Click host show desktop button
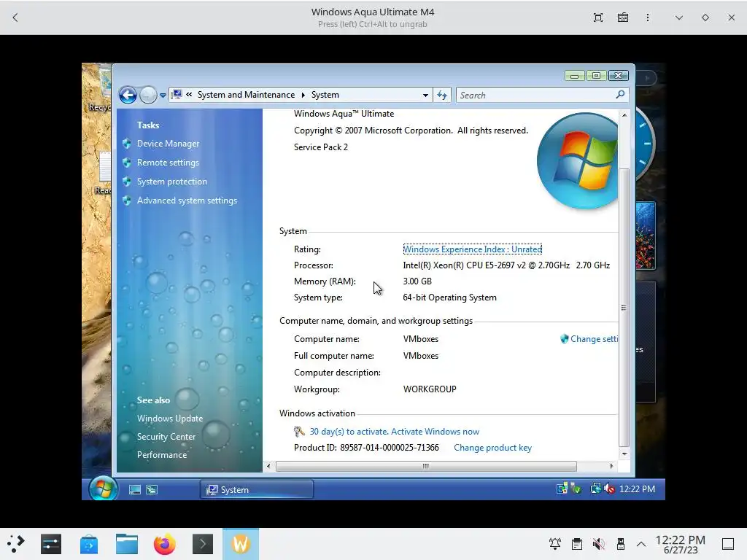 (727, 544)
